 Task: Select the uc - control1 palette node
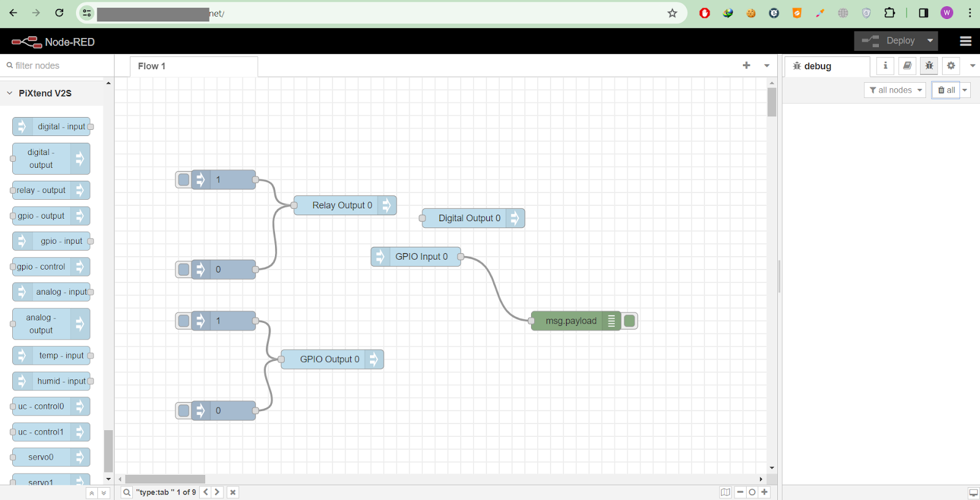51,432
